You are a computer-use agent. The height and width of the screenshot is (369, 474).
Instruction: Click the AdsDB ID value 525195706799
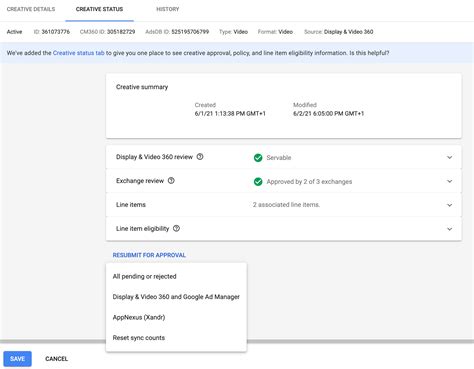tap(190, 32)
